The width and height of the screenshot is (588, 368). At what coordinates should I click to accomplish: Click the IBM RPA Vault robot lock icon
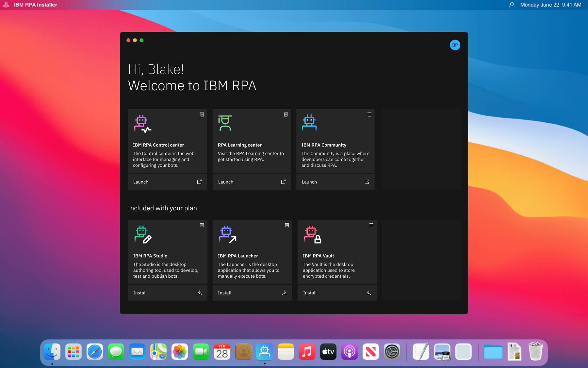[x=313, y=235]
